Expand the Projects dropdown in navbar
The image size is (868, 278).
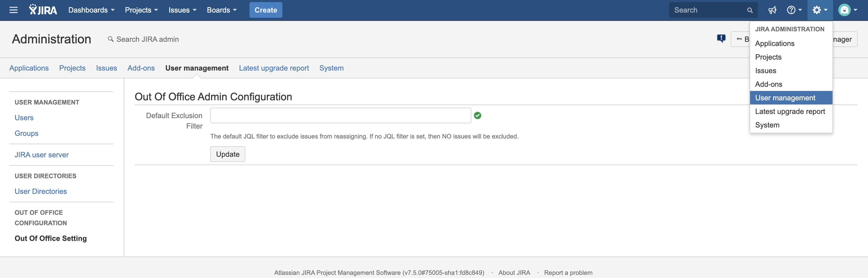click(x=141, y=10)
